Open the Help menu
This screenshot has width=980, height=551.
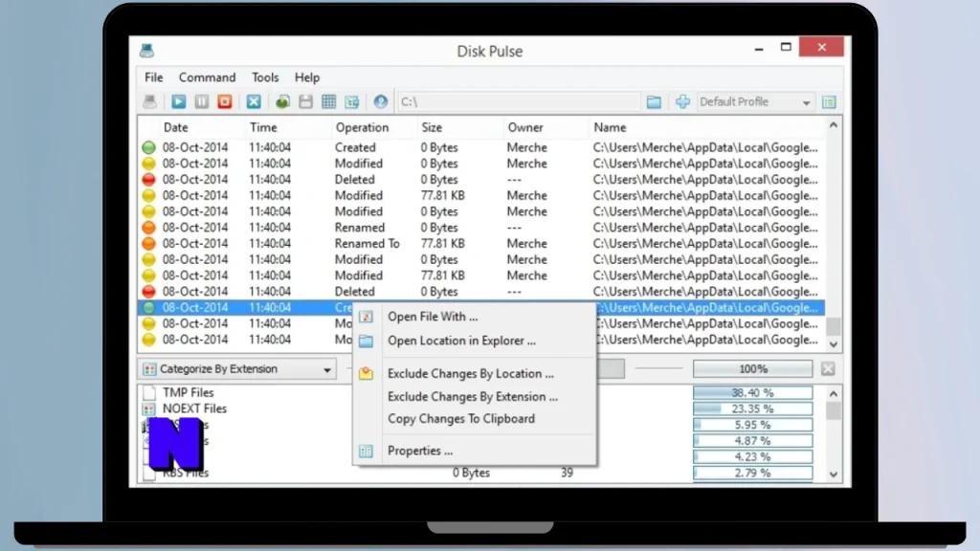click(307, 77)
